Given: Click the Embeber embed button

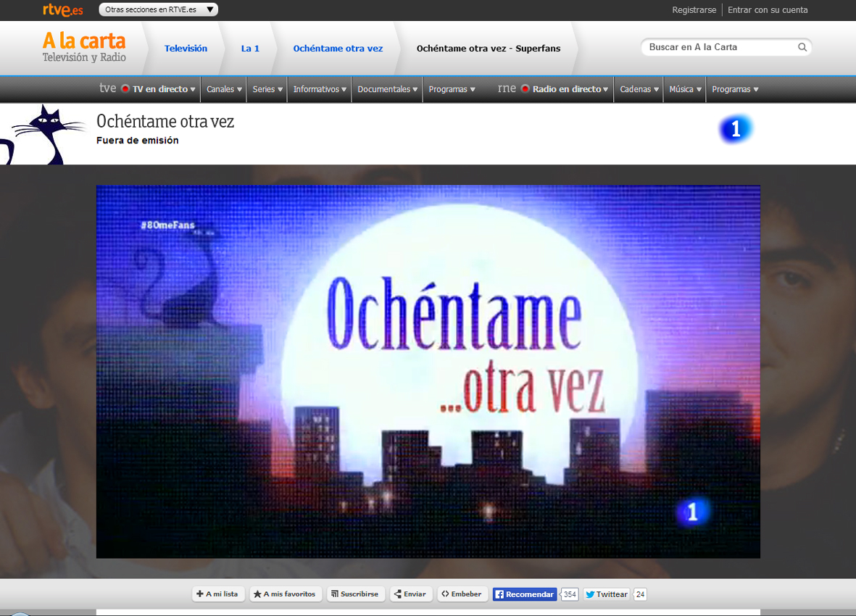Looking at the screenshot, I should pos(462,594).
